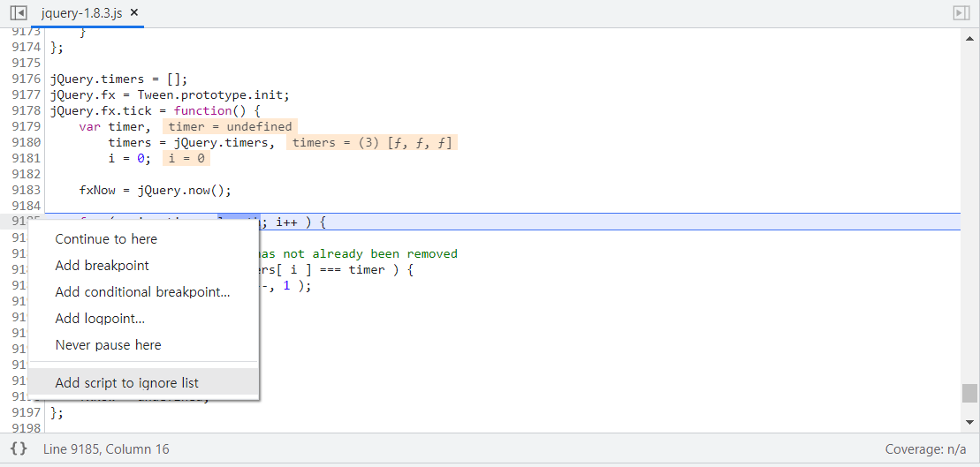Click the 'var' keyword on line 9179
Viewport: 980px width, 467px height.
click(89, 127)
